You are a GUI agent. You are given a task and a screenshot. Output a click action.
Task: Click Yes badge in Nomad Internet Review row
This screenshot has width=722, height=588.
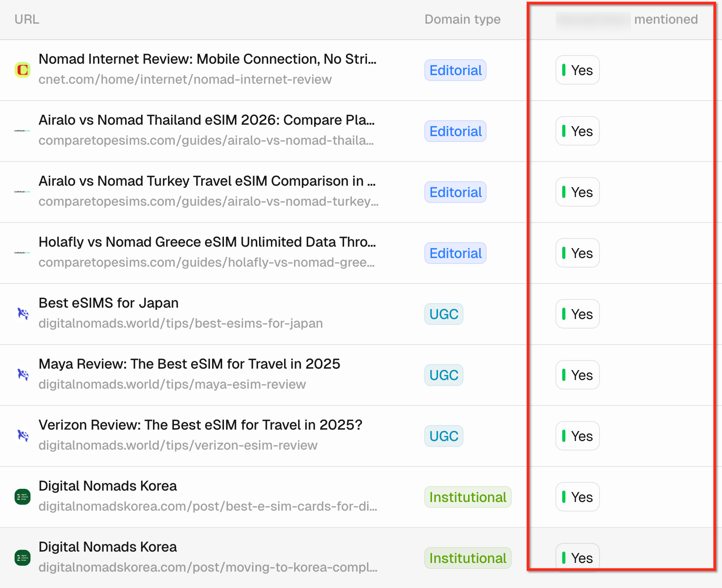click(578, 70)
